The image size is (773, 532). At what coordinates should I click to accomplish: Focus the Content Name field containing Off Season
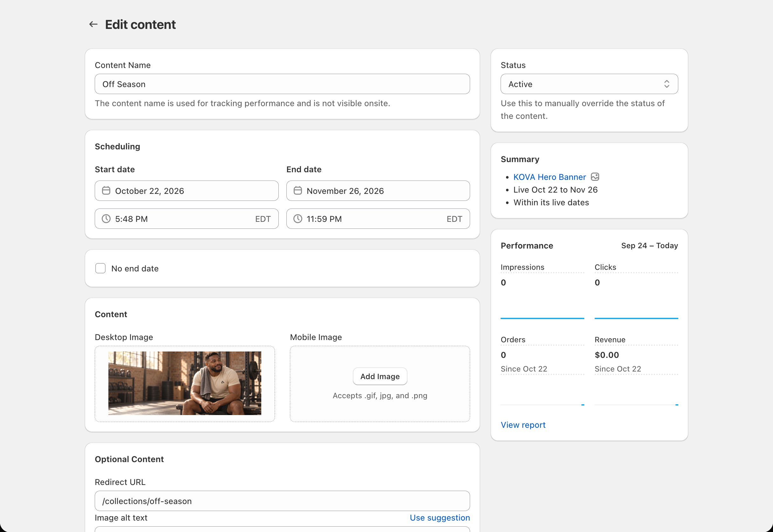click(282, 84)
